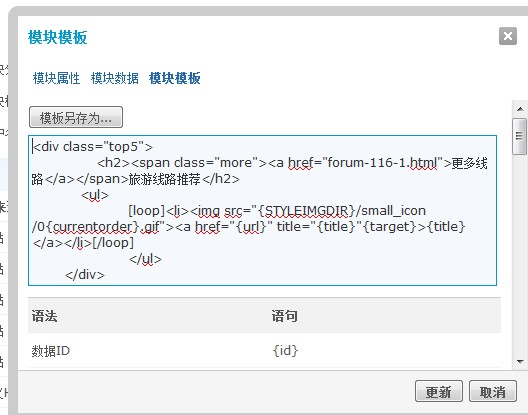The height and width of the screenshot is (415, 528).
Task: Click the closing </div> line in code
Action: click(85, 275)
